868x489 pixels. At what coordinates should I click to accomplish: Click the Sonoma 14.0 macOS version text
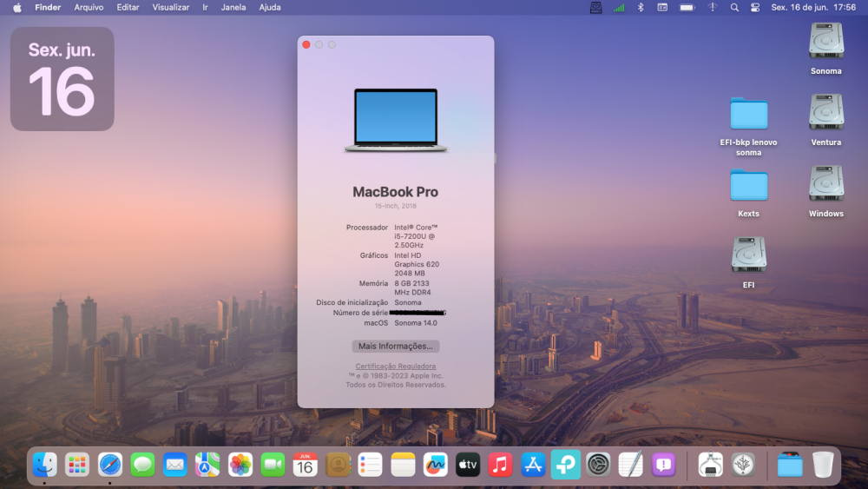[x=416, y=323]
